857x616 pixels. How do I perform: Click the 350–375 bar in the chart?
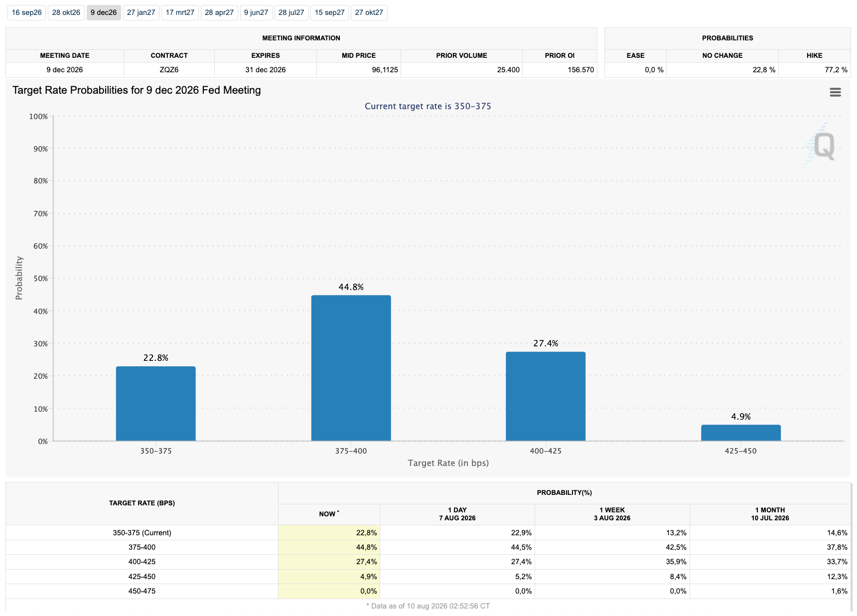pos(156,404)
